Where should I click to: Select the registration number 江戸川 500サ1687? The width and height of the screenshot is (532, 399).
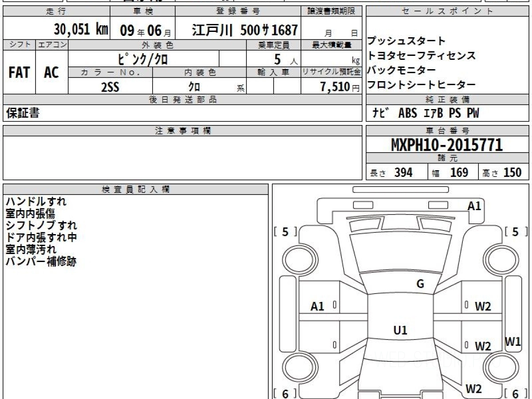tap(245, 30)
